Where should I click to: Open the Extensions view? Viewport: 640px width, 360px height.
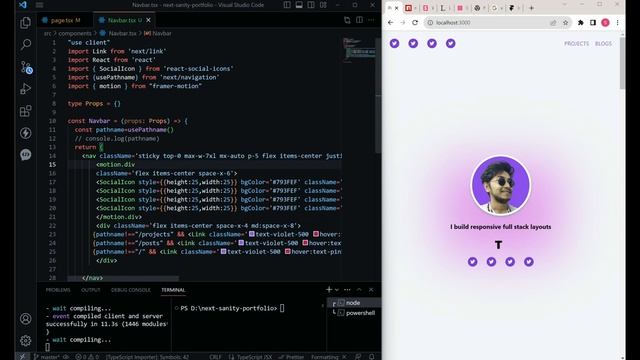pyautogui.click(x=25, y=111)
